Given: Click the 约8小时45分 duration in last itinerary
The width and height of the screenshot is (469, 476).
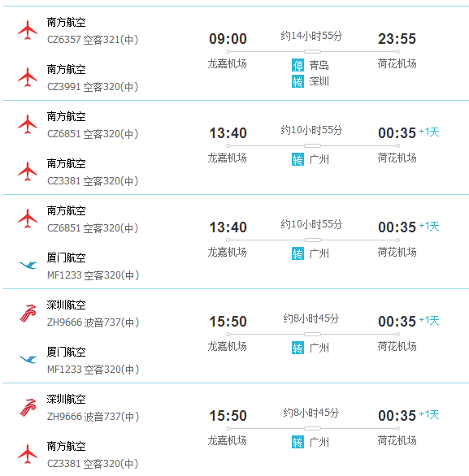Looking at the screenshot, I should coord(311,413).
